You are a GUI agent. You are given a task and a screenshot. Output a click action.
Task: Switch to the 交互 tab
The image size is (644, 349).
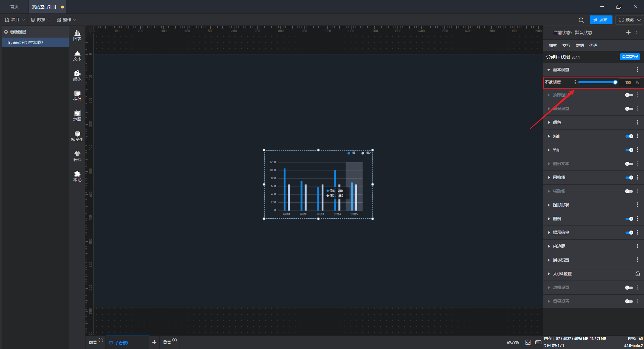pyautogui.click(x=567, y=46)
